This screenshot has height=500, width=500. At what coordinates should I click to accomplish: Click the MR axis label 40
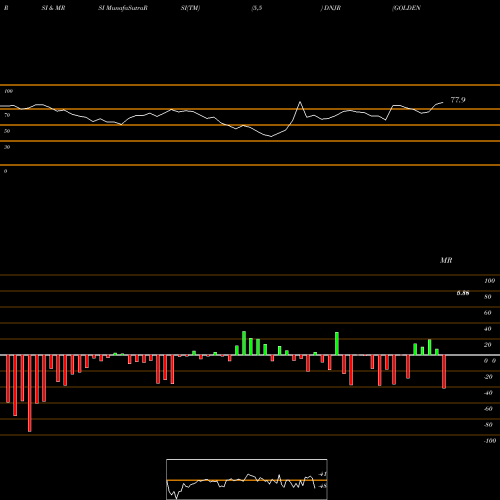(488, 329)
